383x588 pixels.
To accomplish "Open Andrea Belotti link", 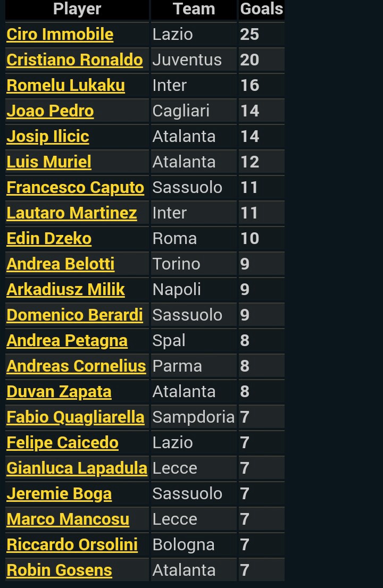I will [x=61, y=264].
